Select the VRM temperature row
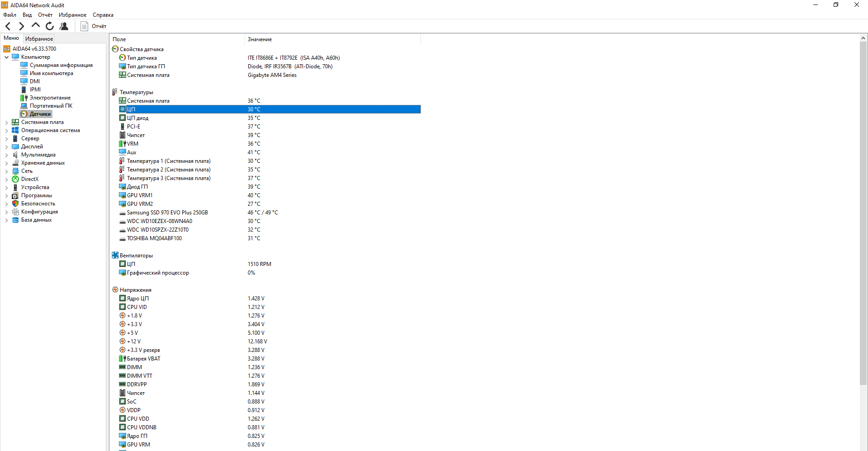The height and width of the screenshot is (451, 868). click(x=269, y=144)
